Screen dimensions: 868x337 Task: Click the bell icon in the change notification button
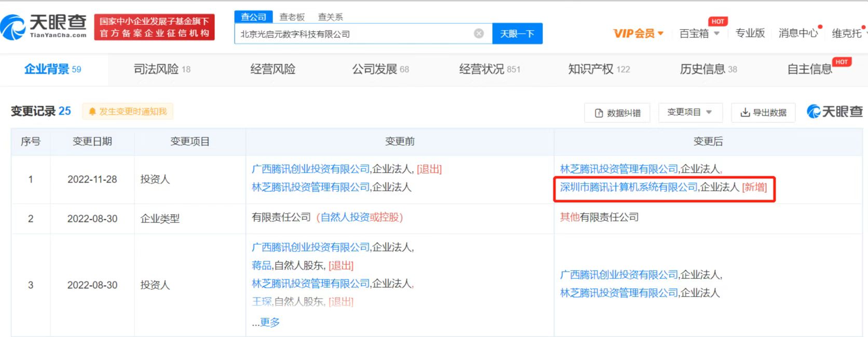(92, 111)
